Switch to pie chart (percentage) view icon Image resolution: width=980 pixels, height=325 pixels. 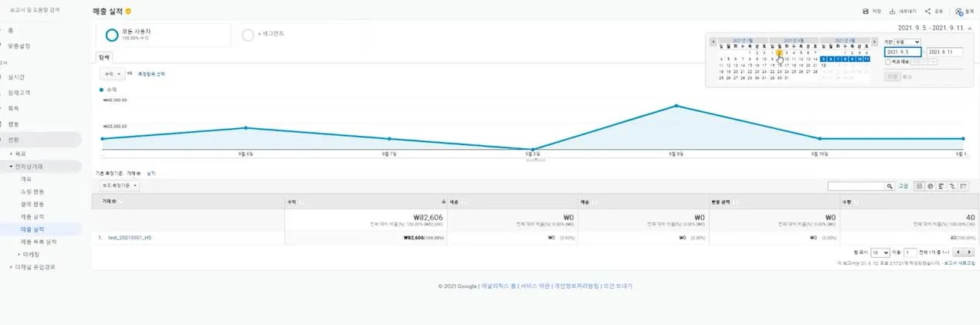pyautogui.click(x=931, y=186)
